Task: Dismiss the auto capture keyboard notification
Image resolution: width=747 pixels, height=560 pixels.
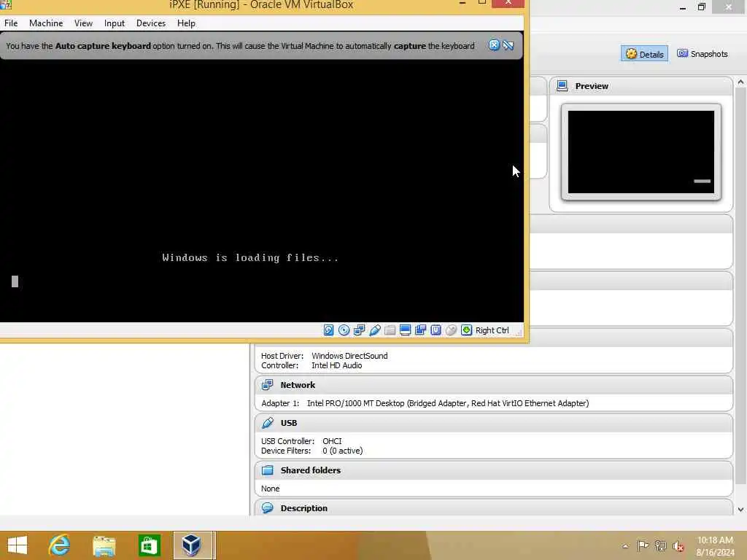Action: (494, 45)
